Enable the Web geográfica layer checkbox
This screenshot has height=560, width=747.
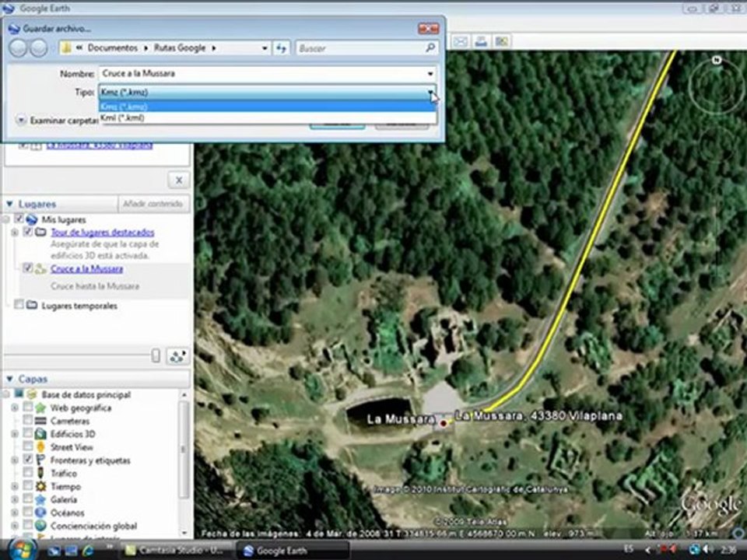click(28, 408)
